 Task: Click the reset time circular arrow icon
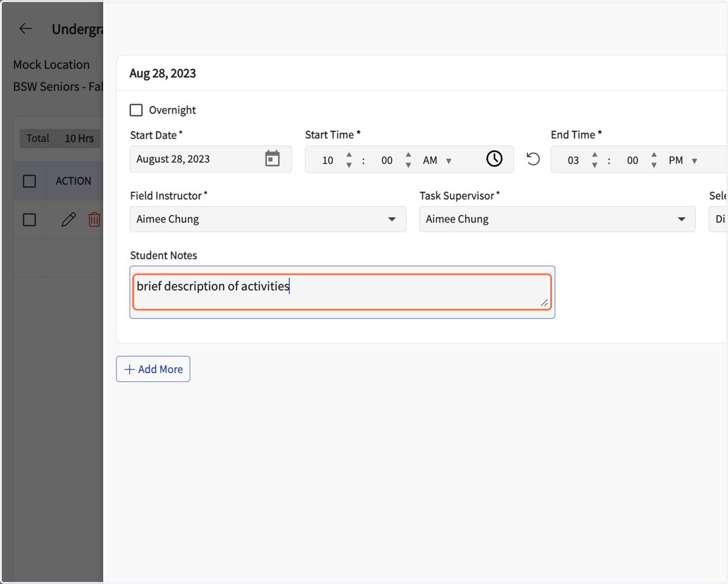tap(533, 159)
